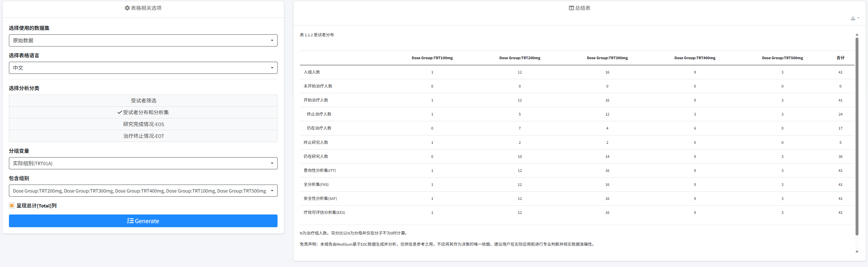
Task: Click the summary table vertical scrollbar
Action: (x=857, y=135)
